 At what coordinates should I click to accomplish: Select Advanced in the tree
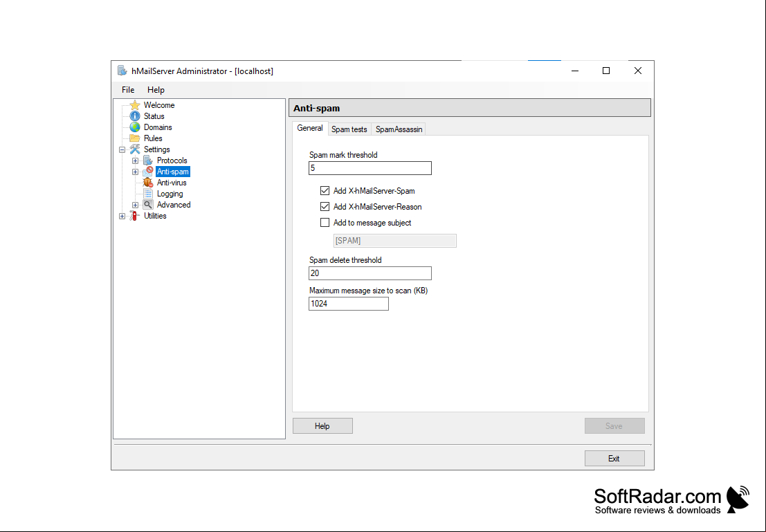(x=174, y=205)
